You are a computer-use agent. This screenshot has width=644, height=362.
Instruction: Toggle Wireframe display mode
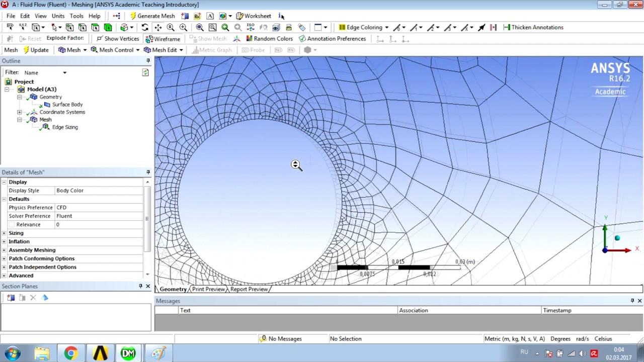163,39
